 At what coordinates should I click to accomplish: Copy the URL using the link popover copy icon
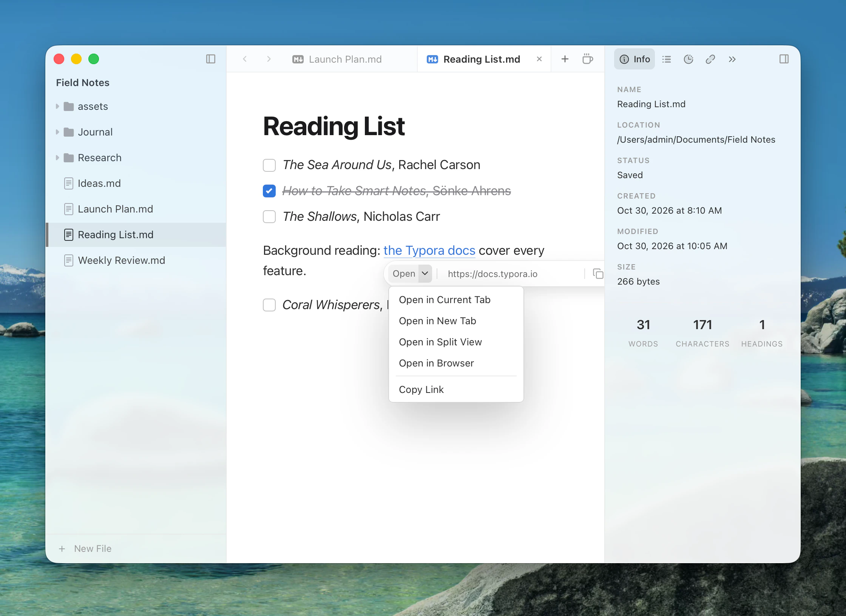[598, 274]
